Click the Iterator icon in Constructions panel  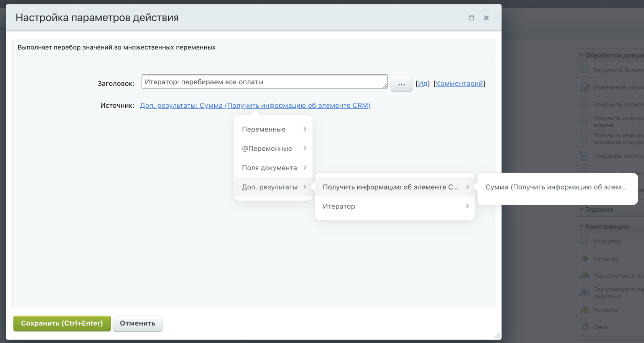coord(584,241)
